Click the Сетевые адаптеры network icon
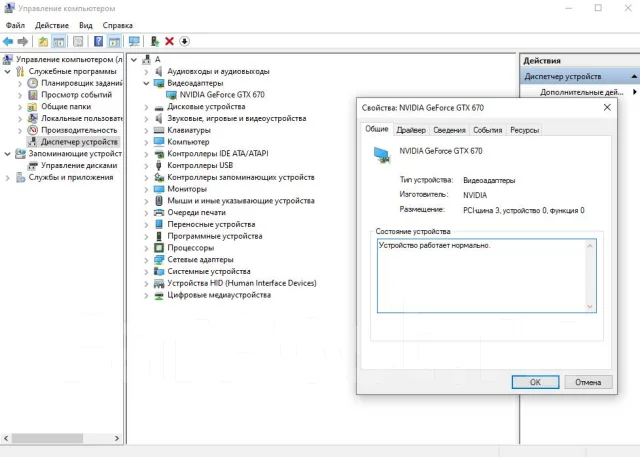Viewport: 640px width, 457px height. pyautogui.click(x=159, y=260)
